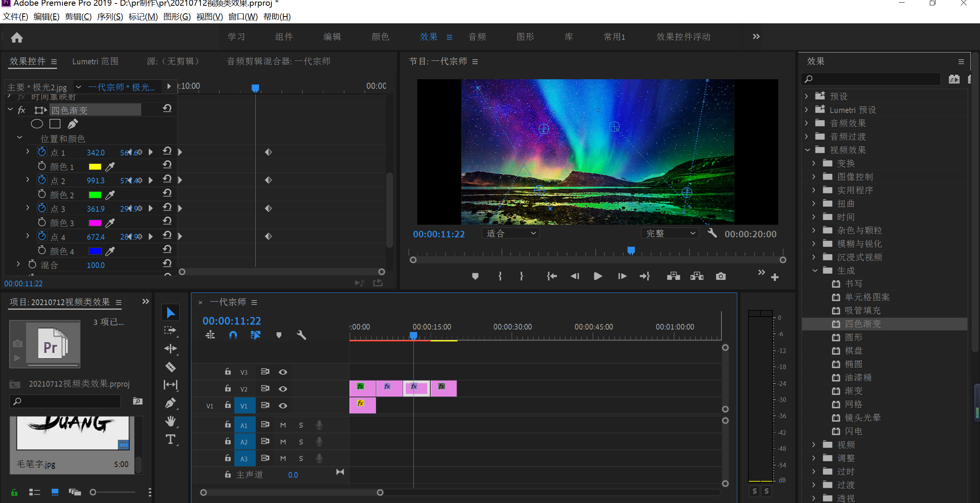Viewport: 980px width, 503px height.
Task: Collapse the 生成 folder
Action: point(815,271)
